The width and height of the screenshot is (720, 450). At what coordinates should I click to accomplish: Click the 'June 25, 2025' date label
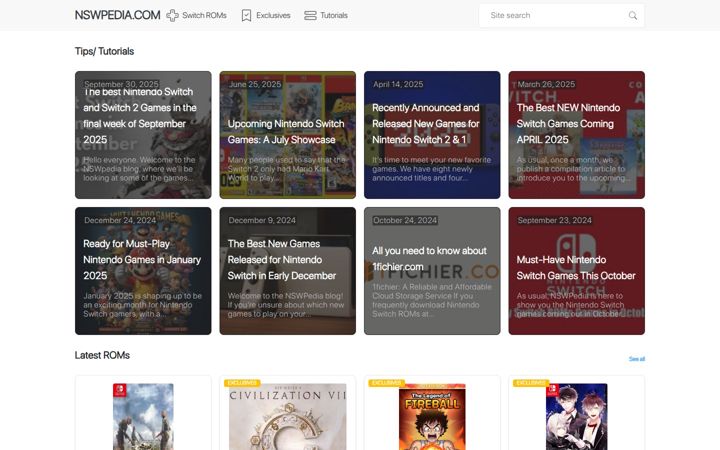[255, 84]
